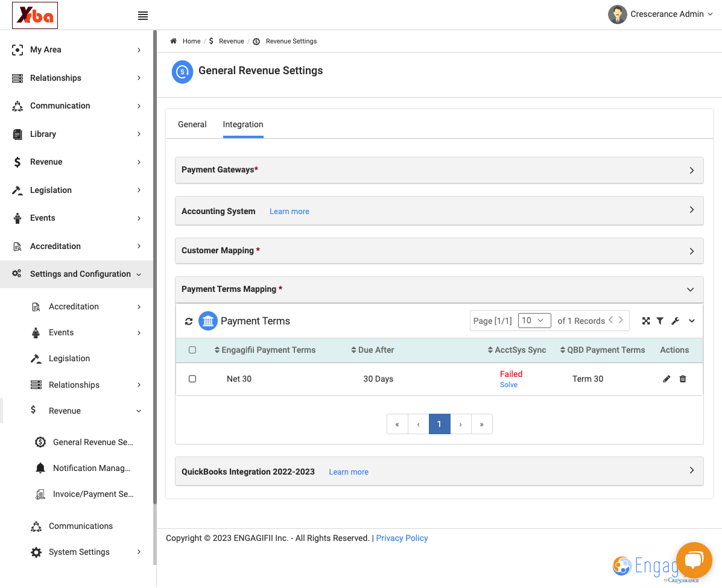722x588 pixels.
Task: Click the Home breadcrumb house icon
Action: point(174,41)
